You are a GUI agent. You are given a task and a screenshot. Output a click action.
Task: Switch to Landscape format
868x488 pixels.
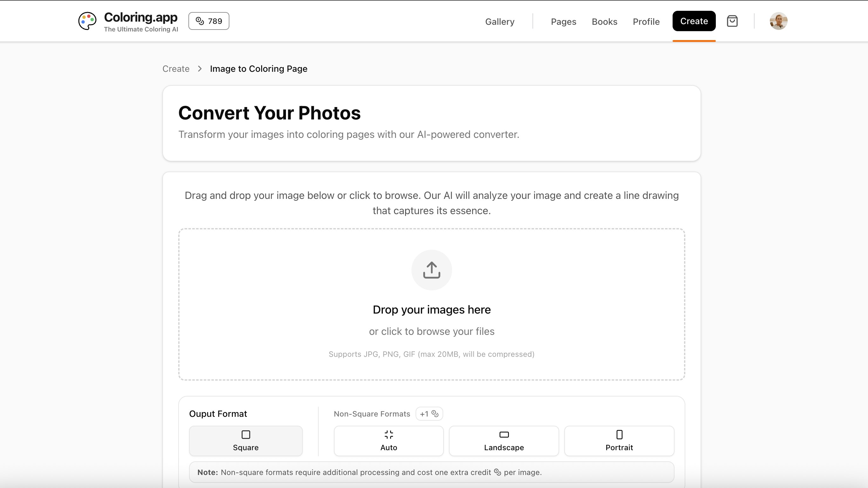[x=503, y=441]
